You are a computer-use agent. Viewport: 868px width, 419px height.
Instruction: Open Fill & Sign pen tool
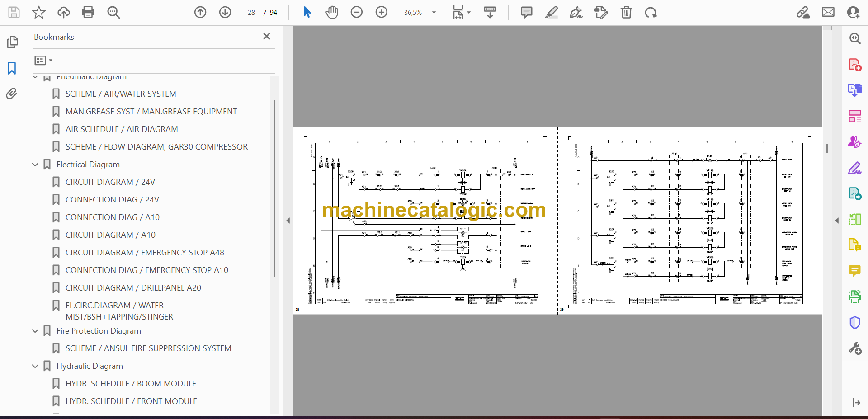[x=854, y=168]
